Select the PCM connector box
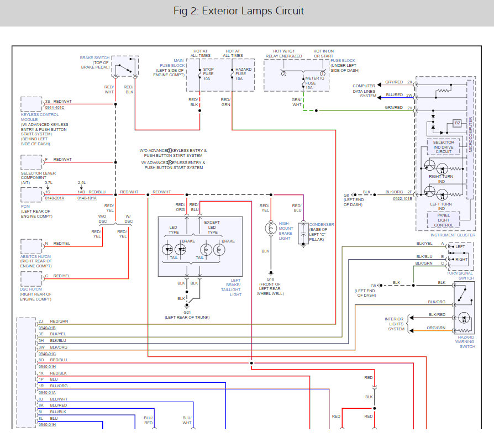This screenshot has height=448, width=494. click(31, 195)
